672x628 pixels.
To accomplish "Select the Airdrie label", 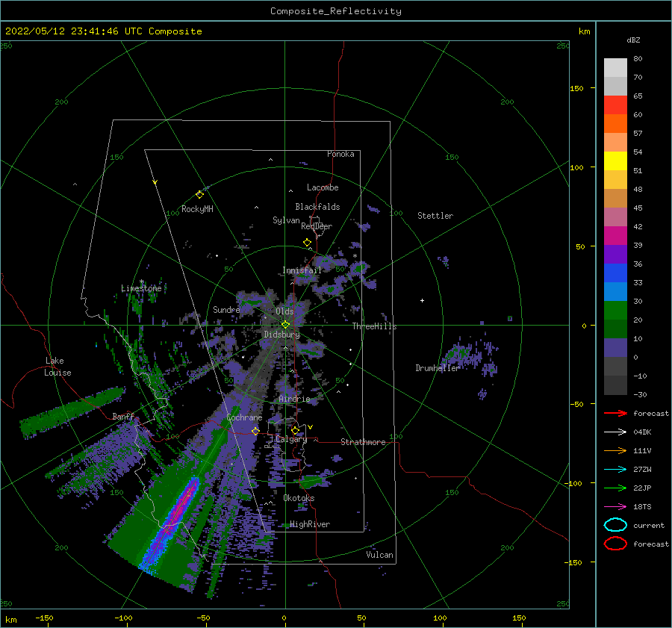I will tap(294, 399).
